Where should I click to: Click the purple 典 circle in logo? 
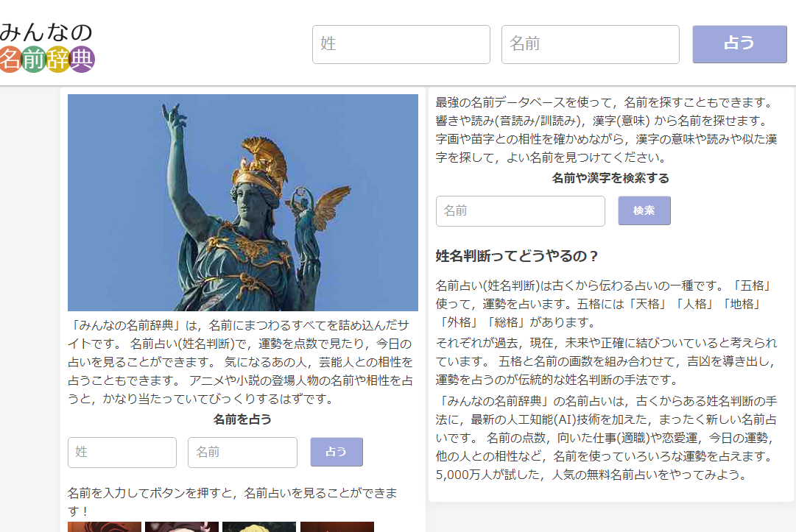click(x=82, y=60)
